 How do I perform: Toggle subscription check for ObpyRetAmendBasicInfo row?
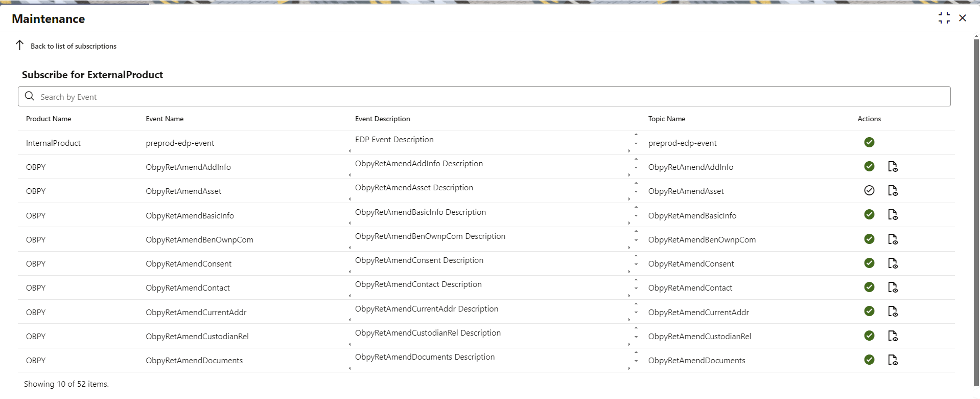coord(869,214)
